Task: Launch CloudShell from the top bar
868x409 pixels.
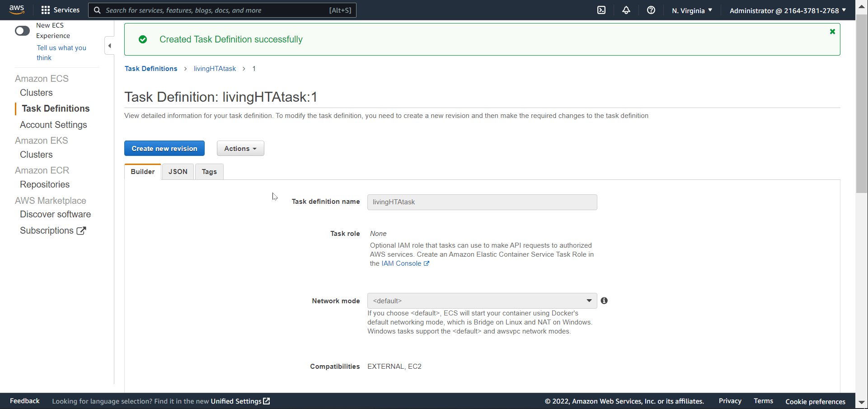Action: tap(601, 10)
